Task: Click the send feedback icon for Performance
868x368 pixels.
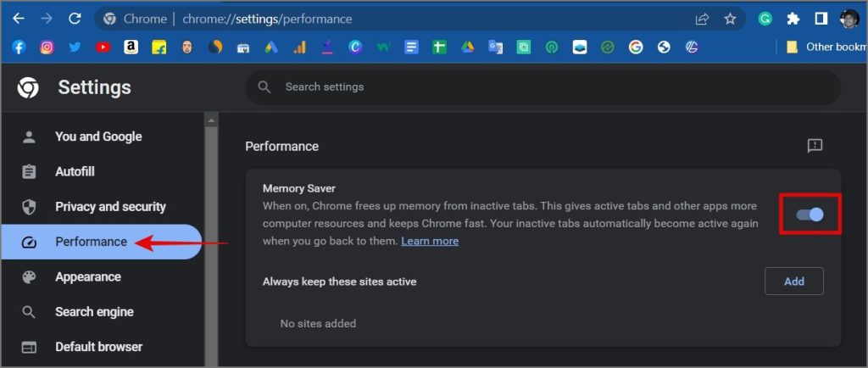Action: pos(815,146)
